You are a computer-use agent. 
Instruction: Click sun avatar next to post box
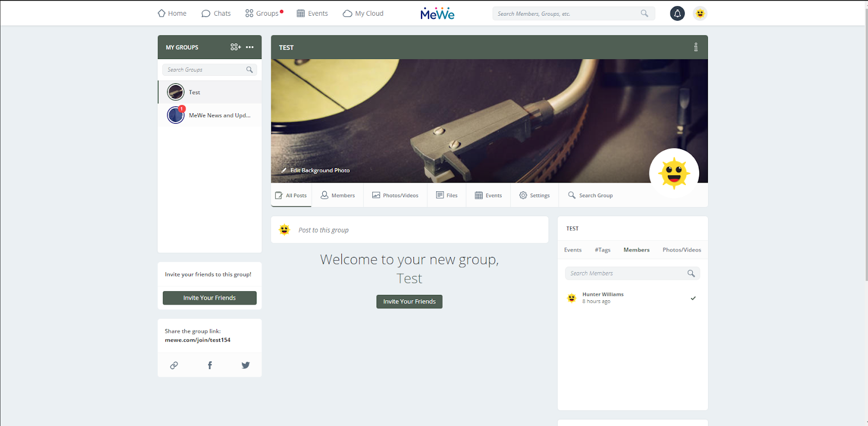click(x=284, y=230)
